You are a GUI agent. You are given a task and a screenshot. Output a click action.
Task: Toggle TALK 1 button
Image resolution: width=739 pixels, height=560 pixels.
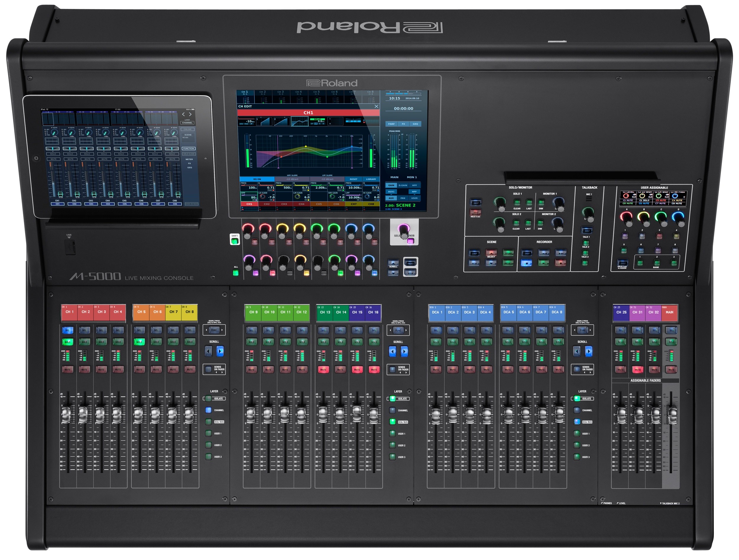click(586, 243)
